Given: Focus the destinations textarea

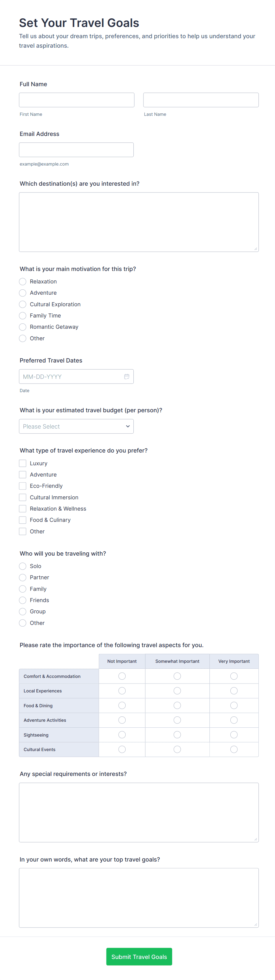Looking at the screenshot, I should pyautogui.click(x=139, y=222).
